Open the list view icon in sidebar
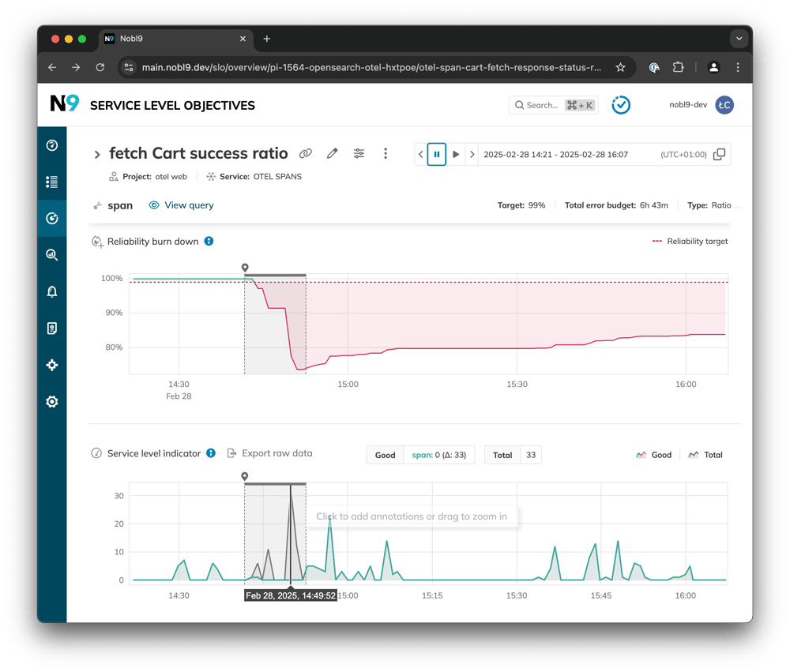The height and width of the screenshot is (672, 790). (x=52, y=182)
